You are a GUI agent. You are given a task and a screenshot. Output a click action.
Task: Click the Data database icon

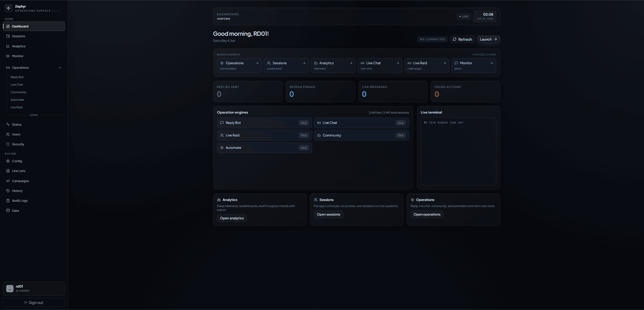click(8, 211)
